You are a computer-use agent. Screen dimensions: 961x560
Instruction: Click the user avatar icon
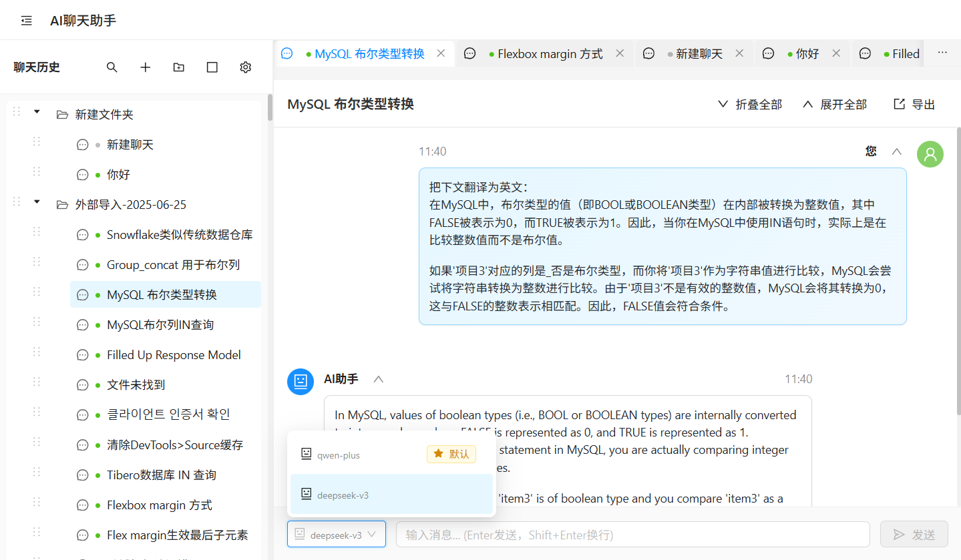point(930,154)
